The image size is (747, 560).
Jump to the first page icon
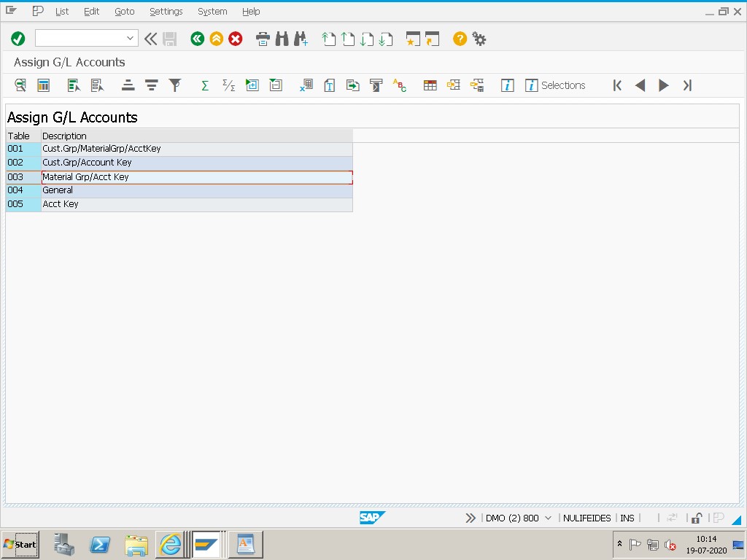point(328,39)
